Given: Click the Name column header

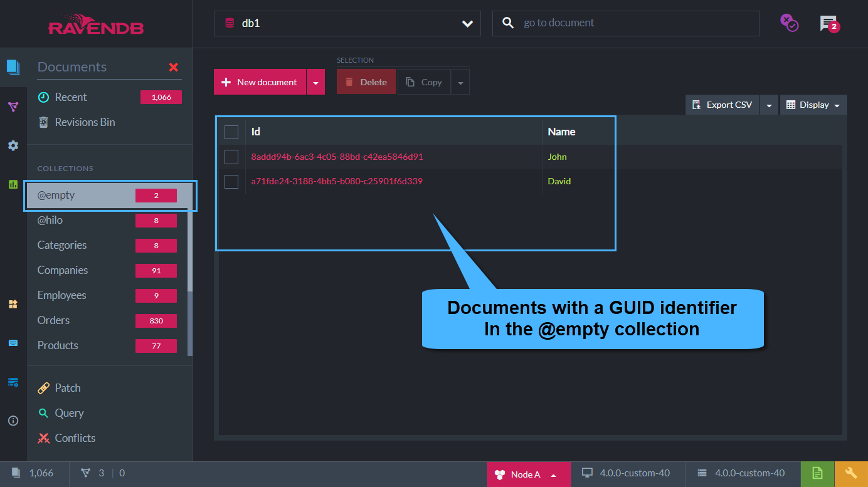Looking at the screenshot, I should pos(561,132).
